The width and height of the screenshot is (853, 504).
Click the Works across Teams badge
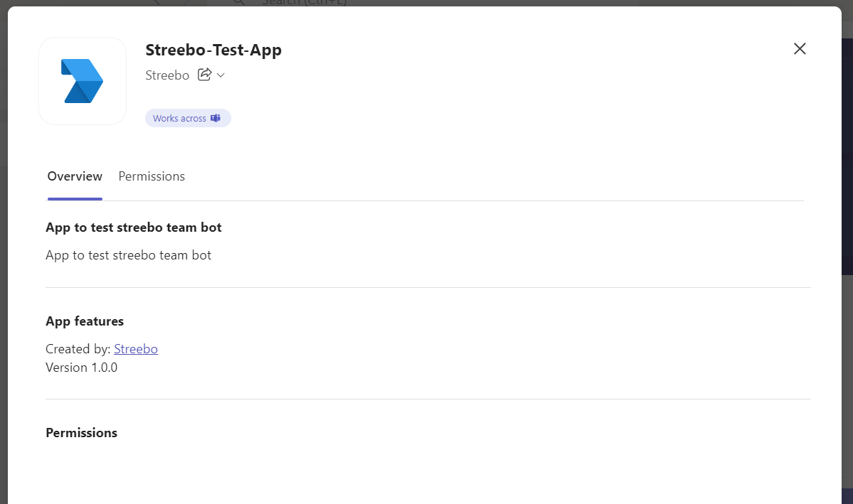pos(188,118)
